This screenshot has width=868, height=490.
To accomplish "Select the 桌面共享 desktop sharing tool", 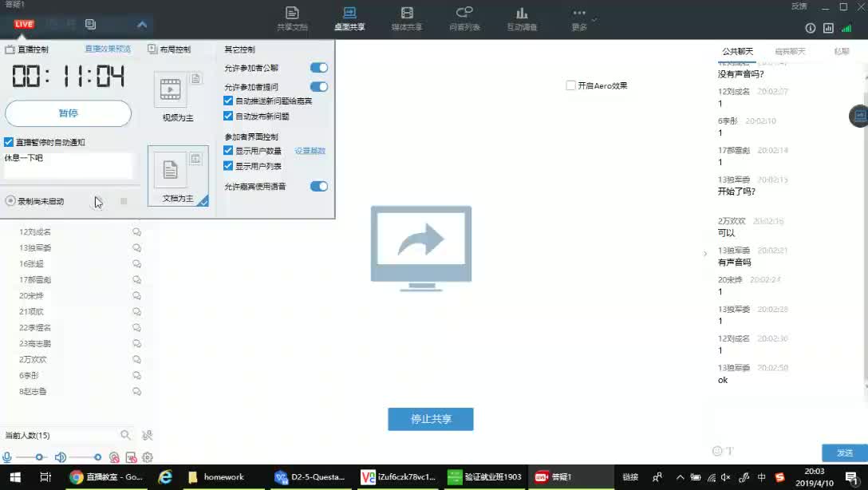I will pos(349,18).
